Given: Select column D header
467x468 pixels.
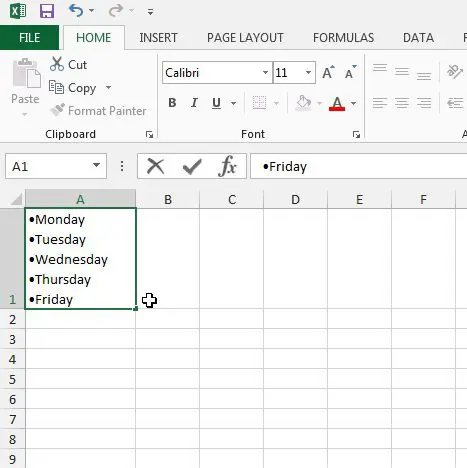Looking at the screenshot, I should pos(295,199).
